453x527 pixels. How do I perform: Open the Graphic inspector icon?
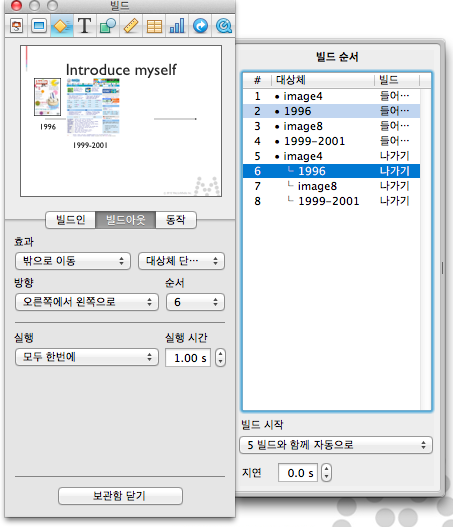point(108,26)
